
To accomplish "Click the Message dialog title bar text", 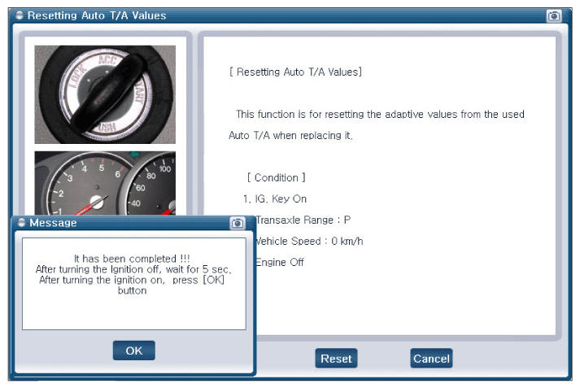I will pyautogui.click(x=53, y=223).
